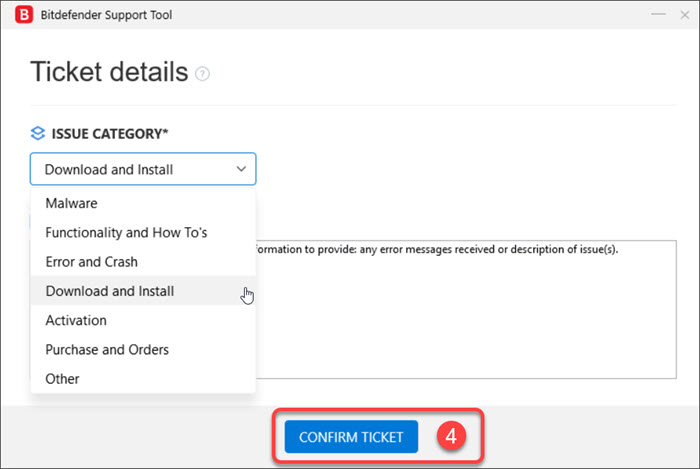Select Functionality and How To's option
Image resolution: width=700 pixels, height=469 pixels.
(143, 232)
